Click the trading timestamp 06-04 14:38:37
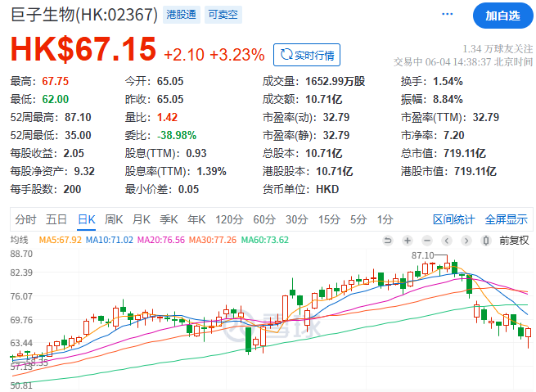This screenshot has width=536, height=392. [458, 62]
